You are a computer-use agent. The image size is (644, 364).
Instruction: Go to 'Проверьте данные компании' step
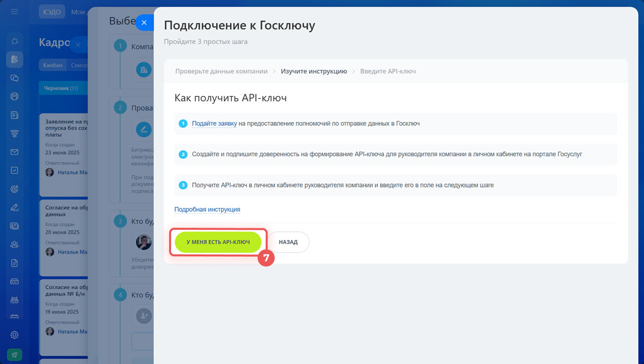[221, 71]
